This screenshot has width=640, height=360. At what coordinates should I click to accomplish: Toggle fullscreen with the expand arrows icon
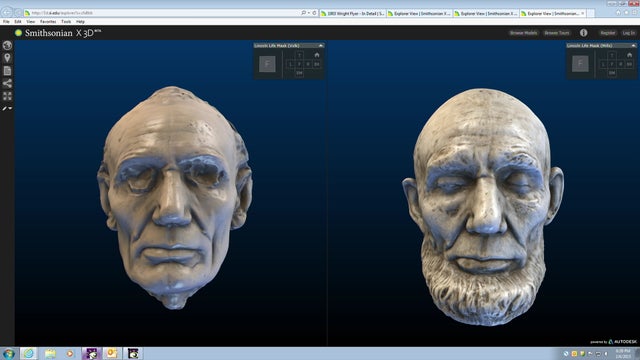[7, 96]
